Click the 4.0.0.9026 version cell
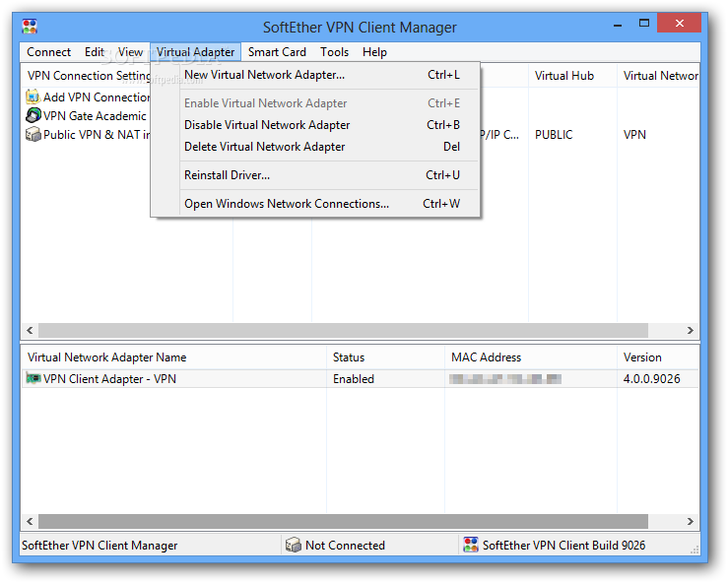This screenshot has width=728, height=583. coord(651,379)
